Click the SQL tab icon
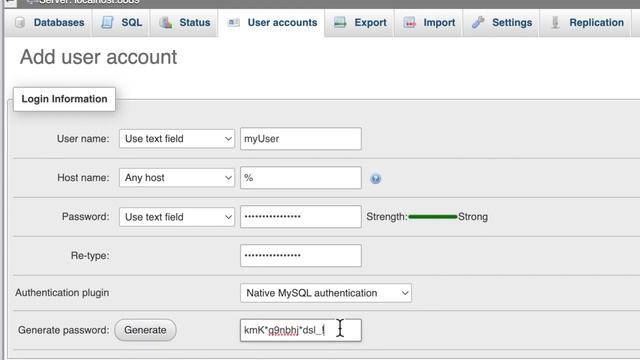640x360 pixels. pyautogui.click(x=107, y=22)
